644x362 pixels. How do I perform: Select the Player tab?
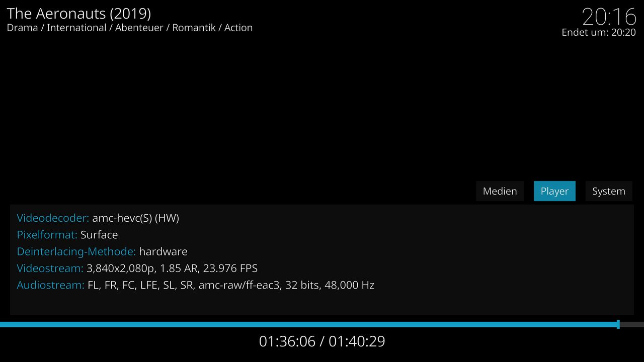coord(554,191)
